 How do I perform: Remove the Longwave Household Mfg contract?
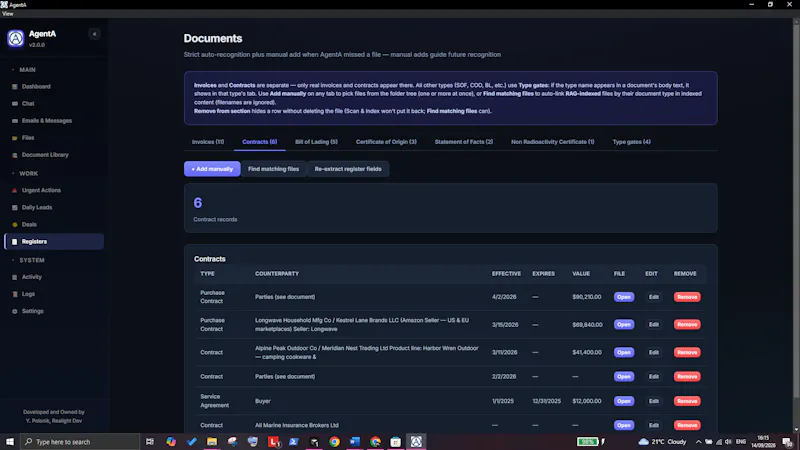point(687,324)
